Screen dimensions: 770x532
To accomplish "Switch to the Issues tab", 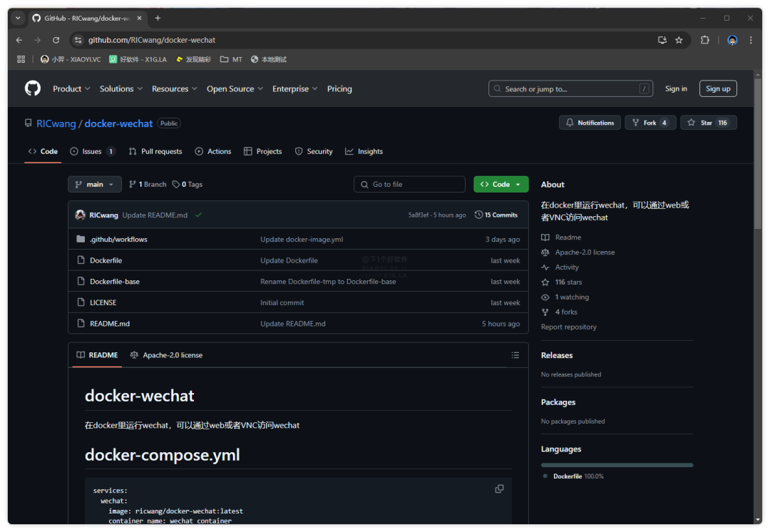I will tap(92, 151).
